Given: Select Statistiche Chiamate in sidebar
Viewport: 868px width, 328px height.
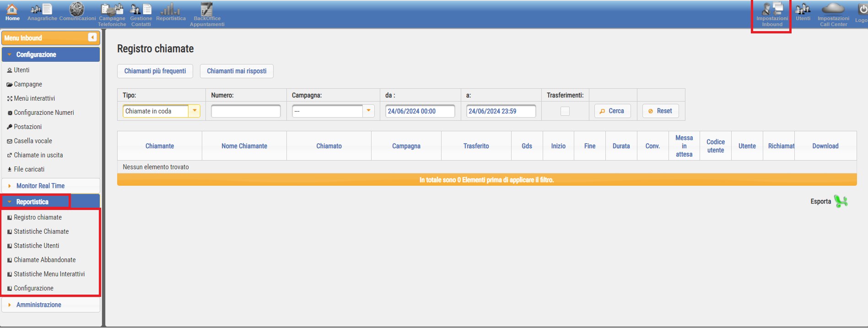Looking at the screenshot, I should (41, 231).
